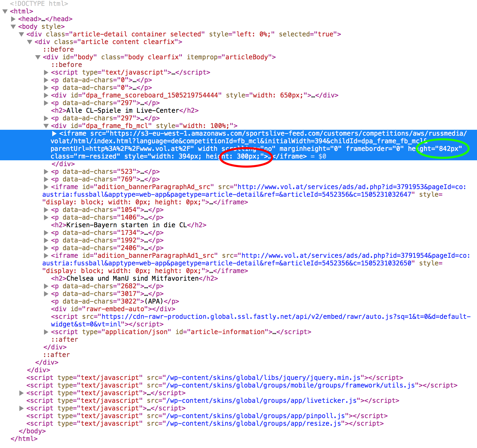Collapse the body style element

coord(13,27)
